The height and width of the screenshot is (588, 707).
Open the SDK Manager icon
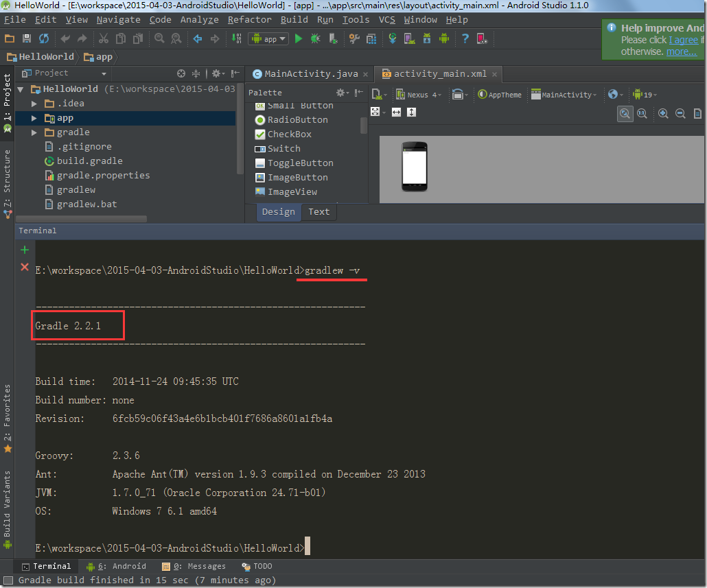tap(426, 38)
